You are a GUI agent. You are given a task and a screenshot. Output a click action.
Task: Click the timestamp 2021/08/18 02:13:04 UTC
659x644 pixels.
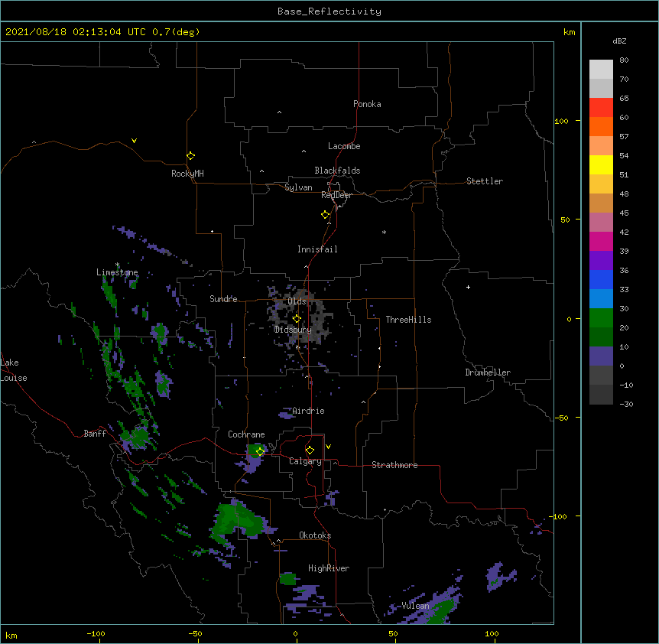point(76,32)
